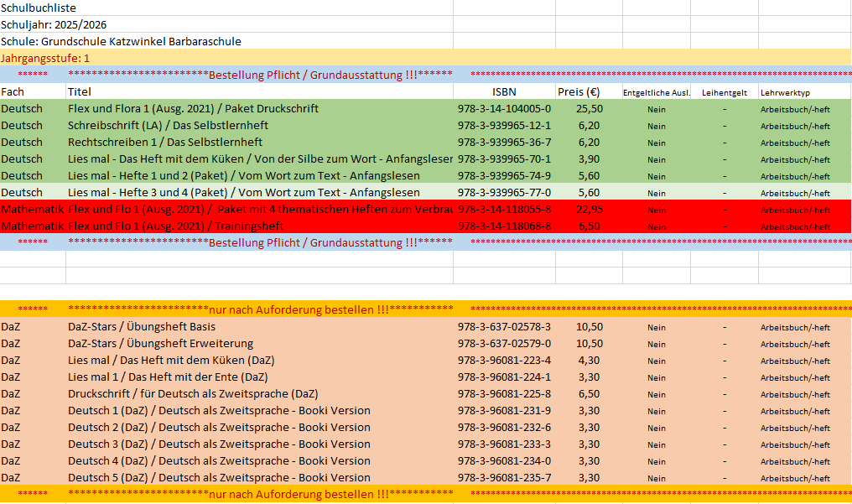The width and height of the screenshot is (852, 504).
Task: Select the Rechtschreiben 1 / Das Selbstlernheft cell
Action: coord(260,143)
